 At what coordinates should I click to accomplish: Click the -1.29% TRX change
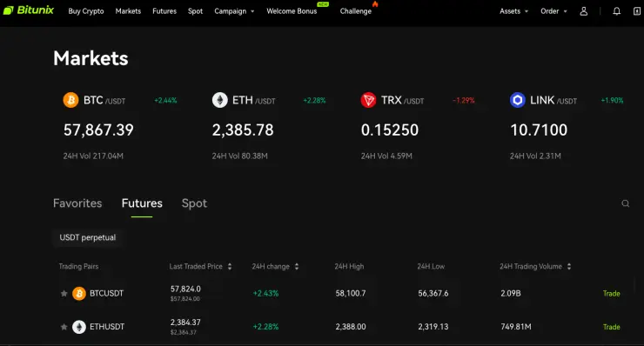pyautogui.click(x=463, y=101)
